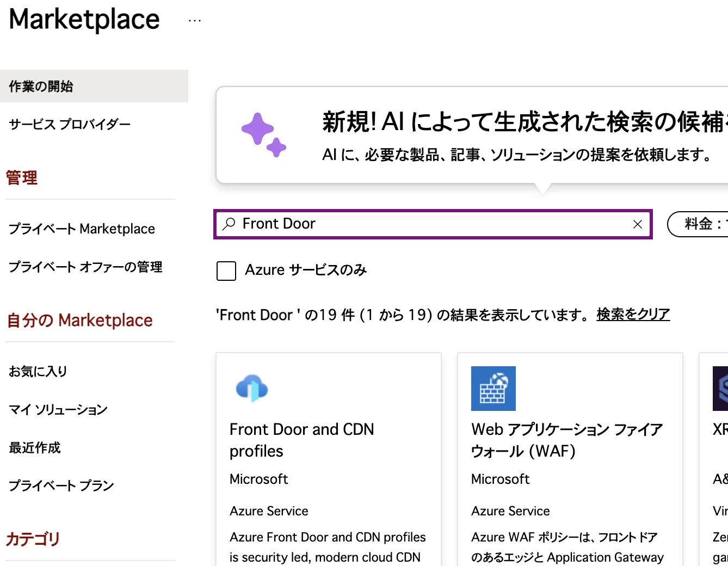This screenshot has width=728, height=566.
Task: Select 作業の開始 in sidebar
Action: click(x=94, y=86)
